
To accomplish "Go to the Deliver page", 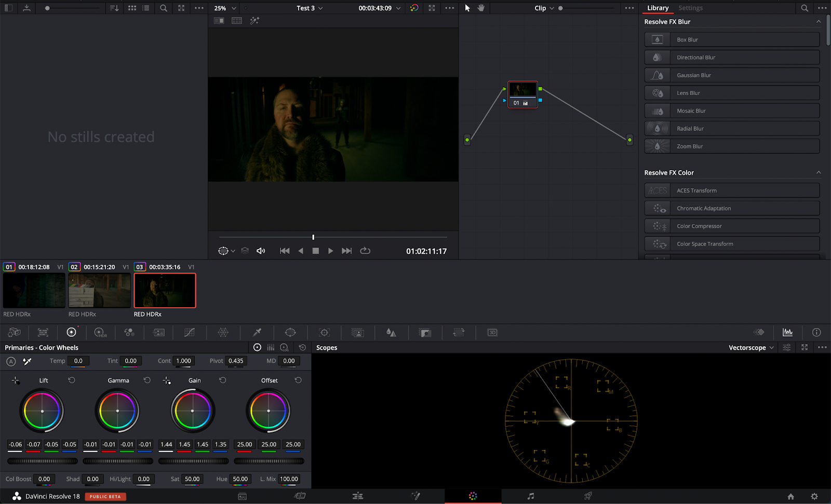I will (x=588, y=496).
